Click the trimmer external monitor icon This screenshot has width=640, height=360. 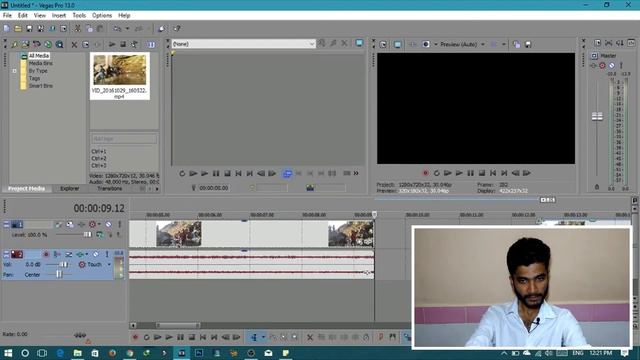(359, 43)
